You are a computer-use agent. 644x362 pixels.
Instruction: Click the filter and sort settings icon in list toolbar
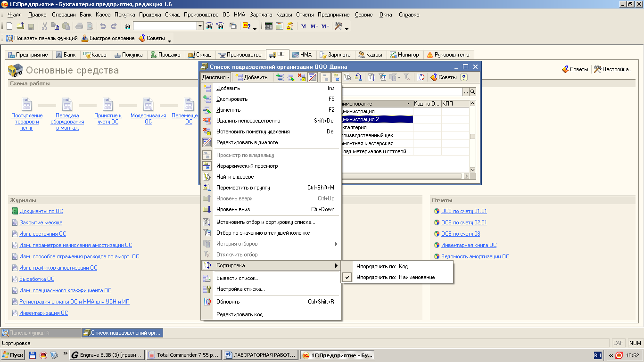(371, 77)
